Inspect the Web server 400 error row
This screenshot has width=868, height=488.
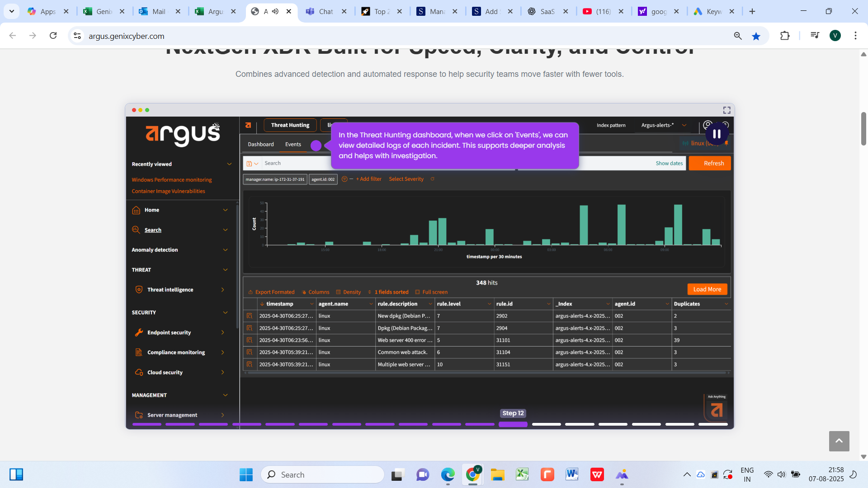(x=250, y=340)
